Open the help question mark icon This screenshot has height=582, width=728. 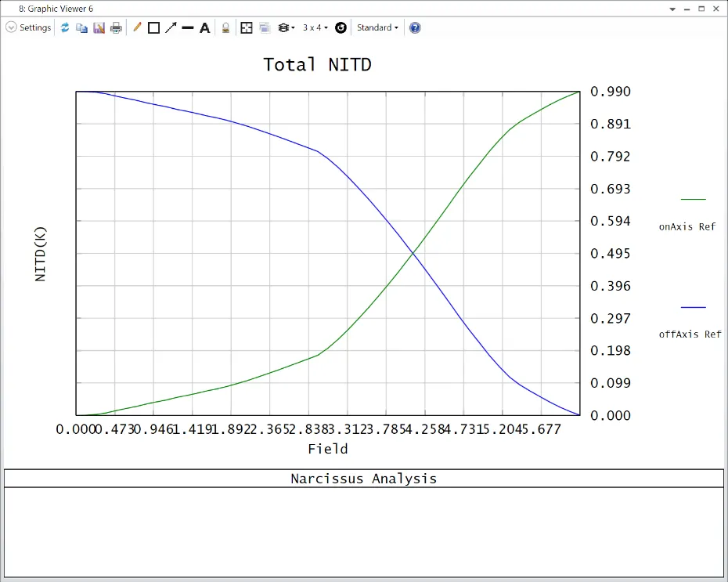[415, 27]
